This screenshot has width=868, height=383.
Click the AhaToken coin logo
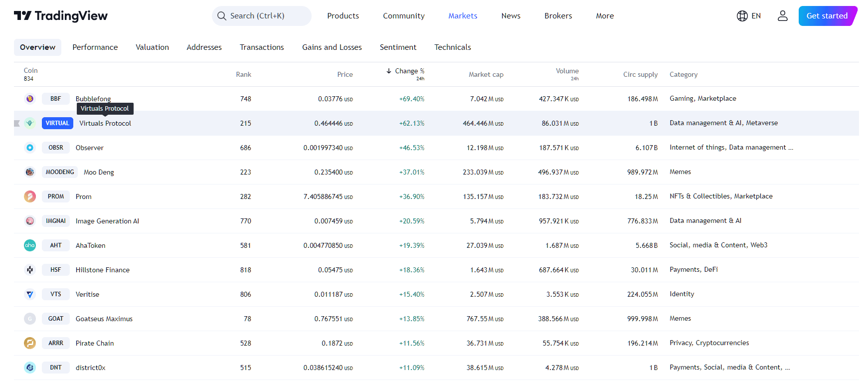tap(30, 245)
